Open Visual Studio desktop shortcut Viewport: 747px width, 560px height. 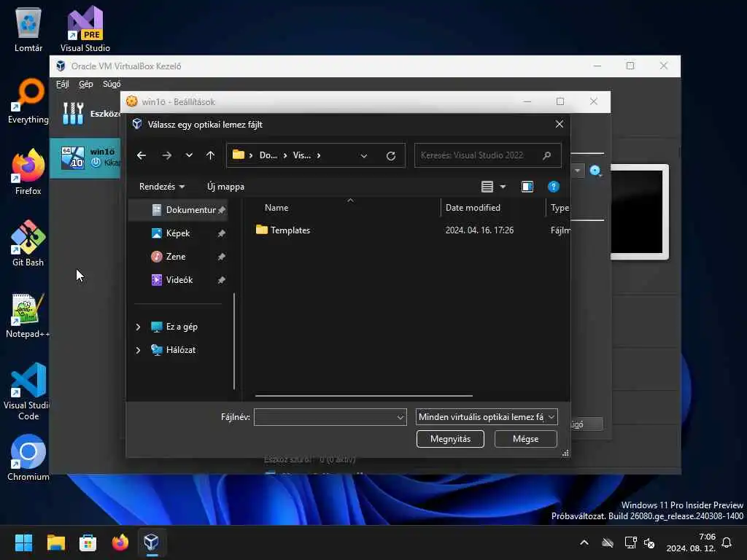point(85,29)
